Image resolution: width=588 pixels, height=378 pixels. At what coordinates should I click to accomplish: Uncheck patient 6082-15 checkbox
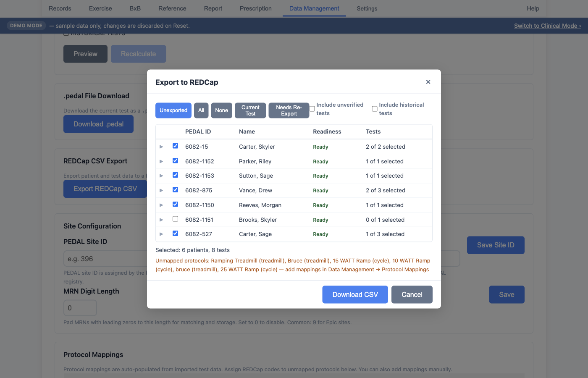pos(175,146)
